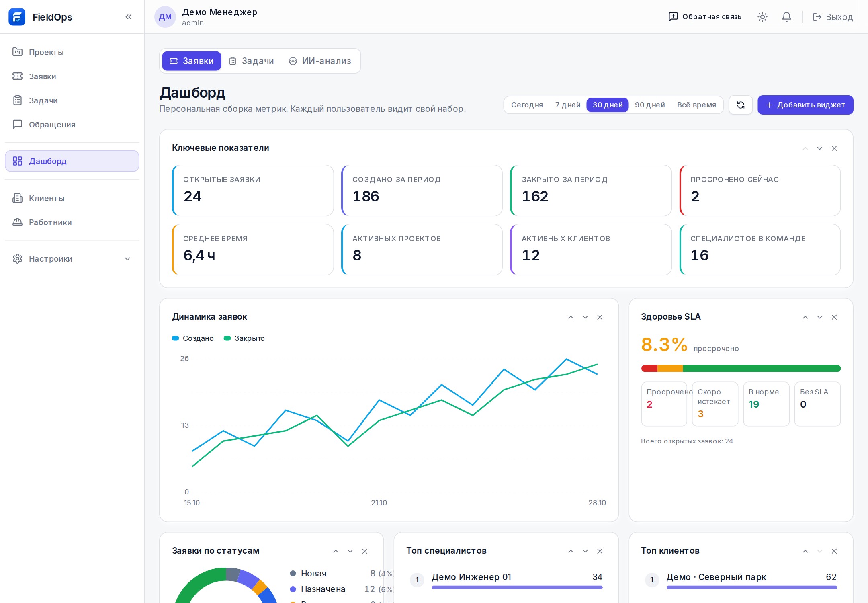The width and height of the screenshot is (868, 603).
Task: Remove the Ключевые показатели widget
Action: pos(834,148)
